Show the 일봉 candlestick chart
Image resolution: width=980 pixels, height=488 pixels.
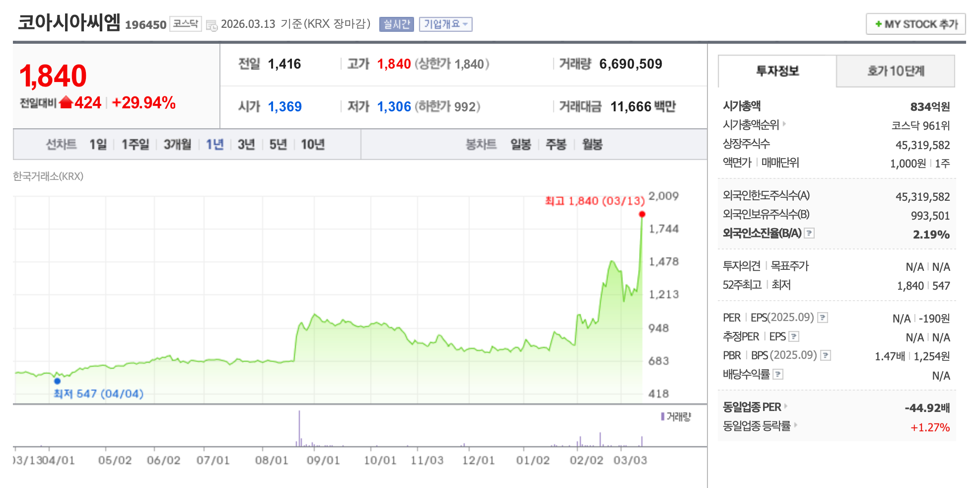[521, 145]
